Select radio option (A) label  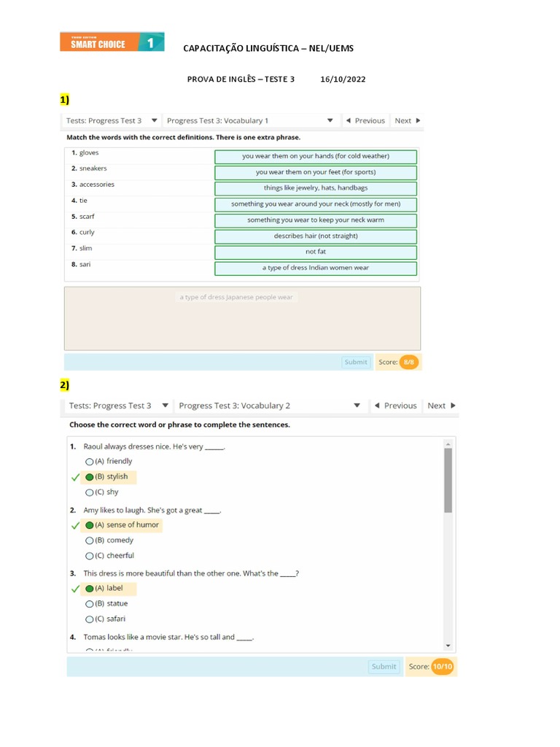pyautogui.click(x=89, y=589)
